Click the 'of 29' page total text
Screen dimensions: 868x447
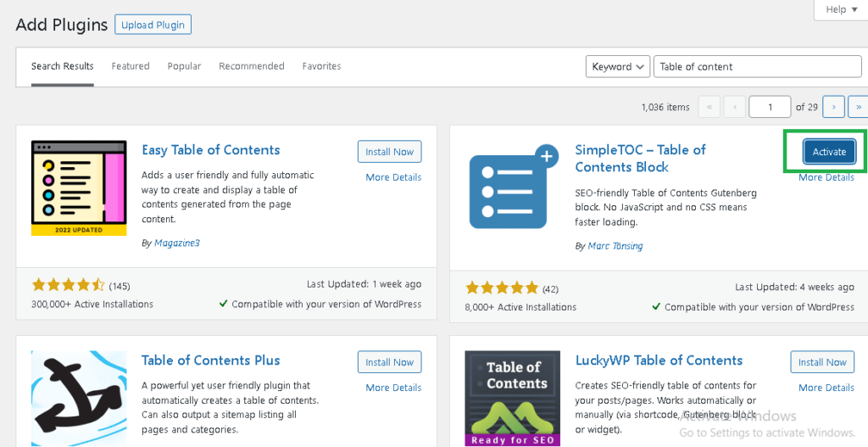coord(807,107)
